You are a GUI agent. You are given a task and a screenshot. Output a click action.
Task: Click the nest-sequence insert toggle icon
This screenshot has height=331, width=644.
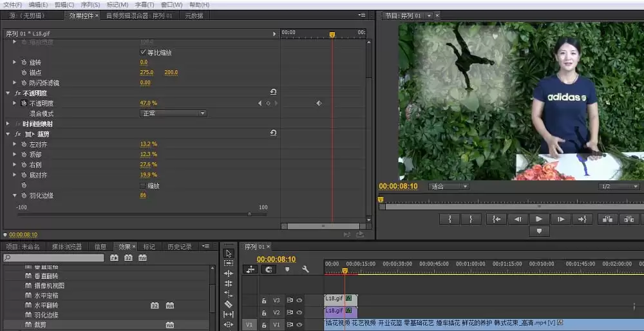[x=250, y=269]
